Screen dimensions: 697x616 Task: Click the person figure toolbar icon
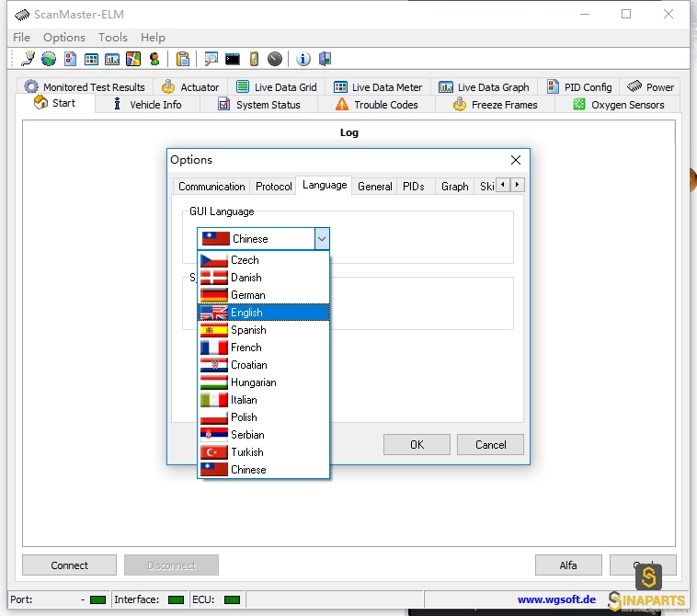(x=154, y=59)
